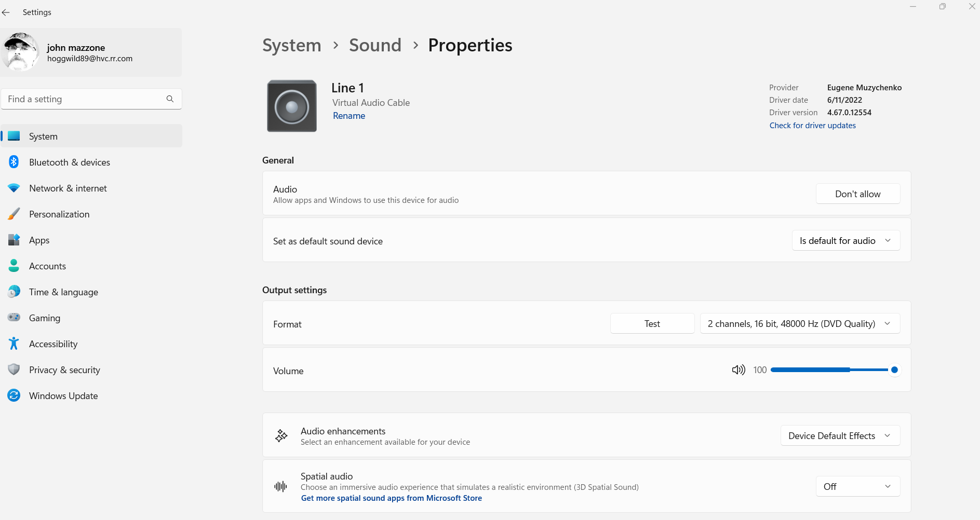The height and width of the screenshot is (520, 980).
Task: Open Device Default Effects dropdown
Action: (x=840, y=436)
